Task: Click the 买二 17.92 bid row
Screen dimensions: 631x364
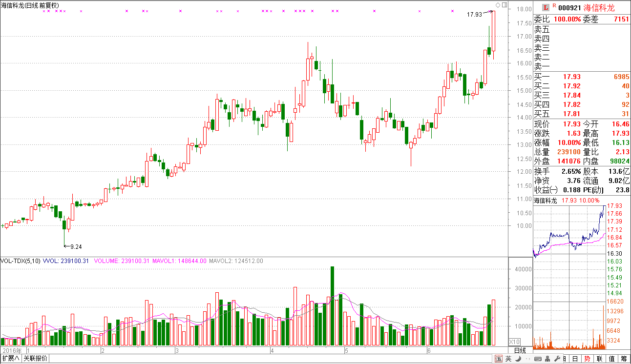Action: (x=582, y=86)
